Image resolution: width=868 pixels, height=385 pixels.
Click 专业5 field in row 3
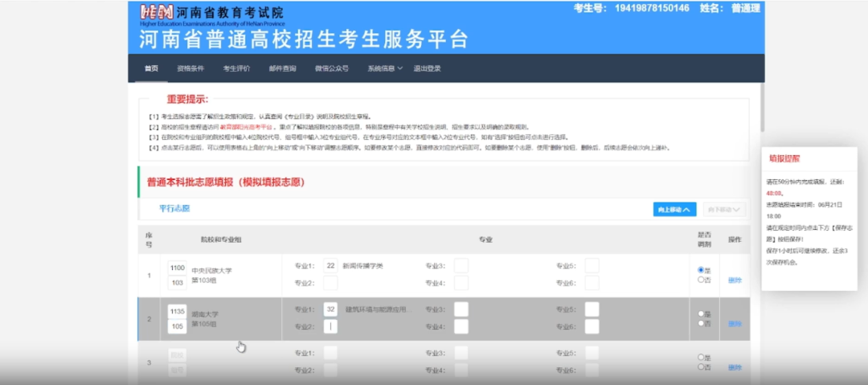pyautogui.click(x=592, y=353)
